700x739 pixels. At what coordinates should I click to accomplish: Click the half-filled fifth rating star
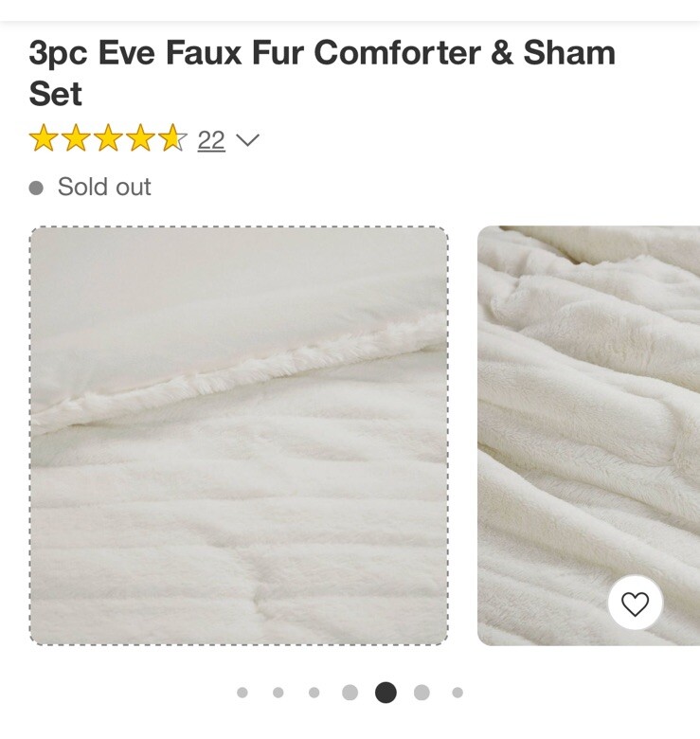pyautogui.click(x=172, y=138)
